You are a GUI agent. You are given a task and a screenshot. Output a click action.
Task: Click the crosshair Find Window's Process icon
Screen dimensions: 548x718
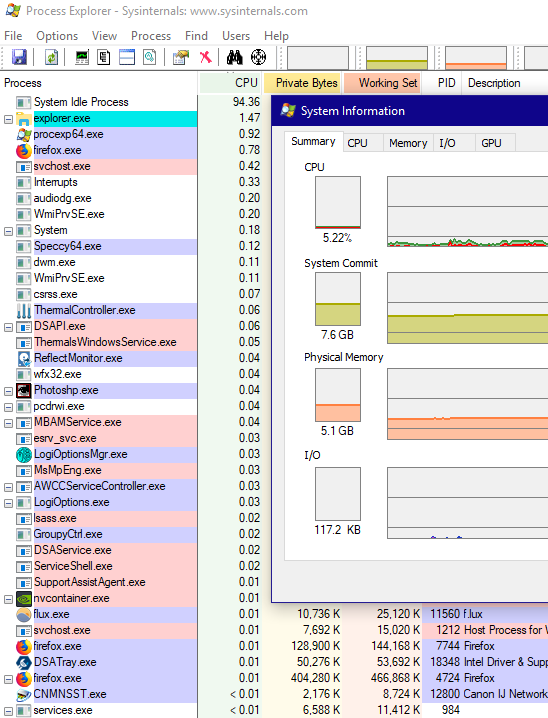pos(259,57)
